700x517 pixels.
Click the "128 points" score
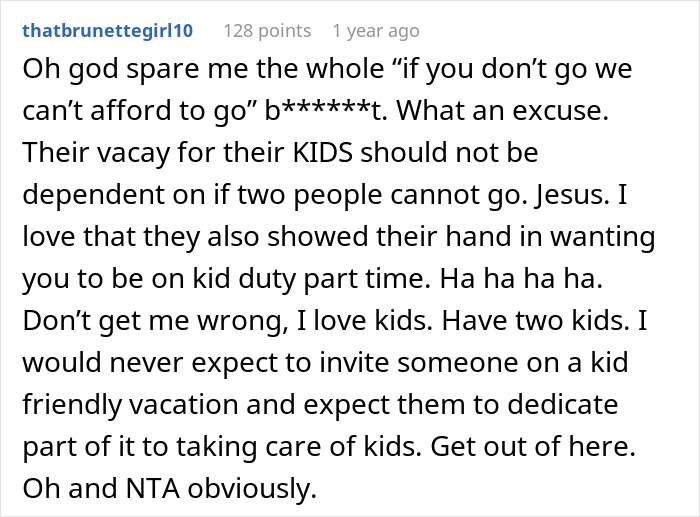click(x=265, y=31)
